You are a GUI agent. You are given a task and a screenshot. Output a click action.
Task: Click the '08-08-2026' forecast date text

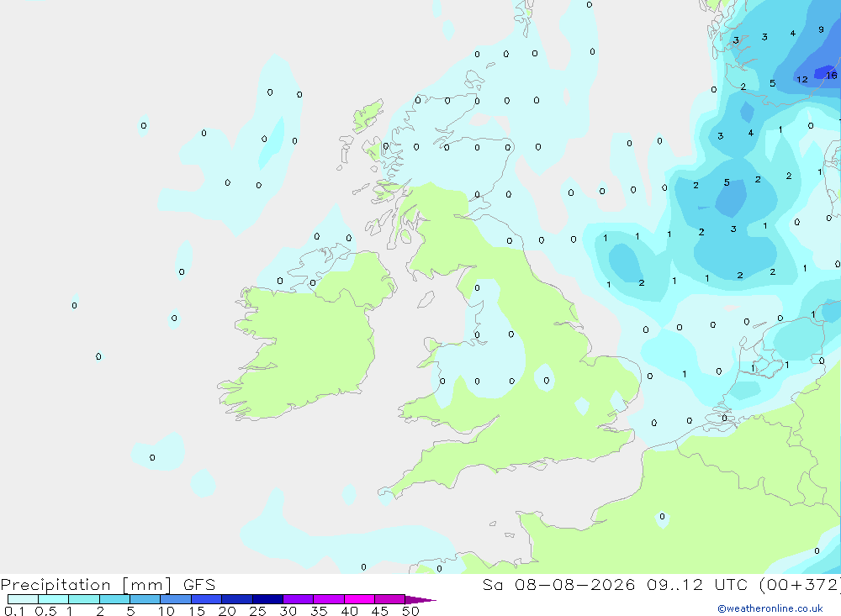point(575,584)
